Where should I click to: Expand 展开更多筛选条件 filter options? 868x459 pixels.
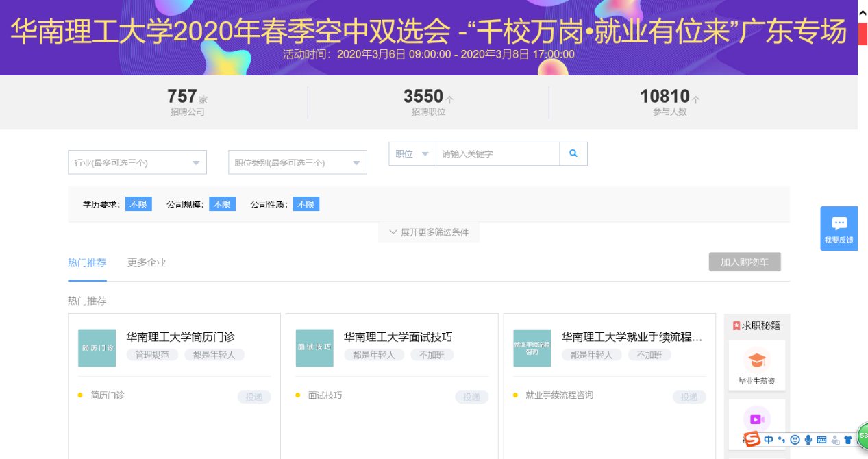click(429, 232)
